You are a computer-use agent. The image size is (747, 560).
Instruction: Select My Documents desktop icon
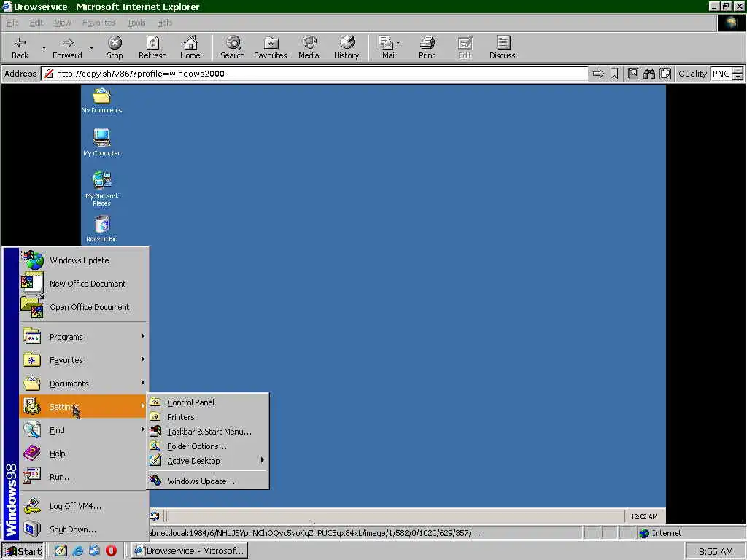pyautogui.click(x=101, y=101)
